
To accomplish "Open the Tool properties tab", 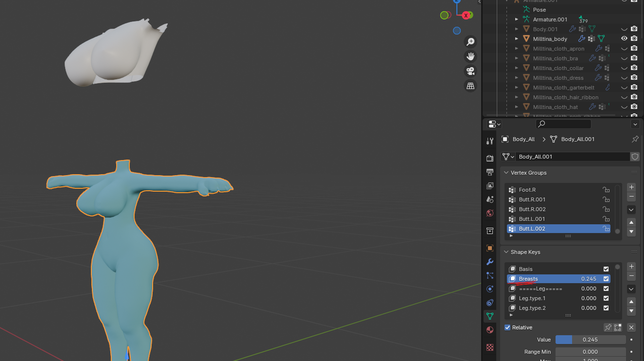I will (x=490, y=141).
